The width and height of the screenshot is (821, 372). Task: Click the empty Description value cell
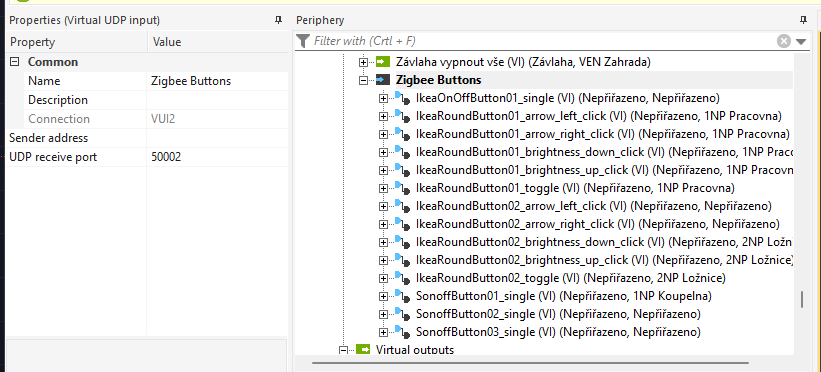(x=217, y=100)
